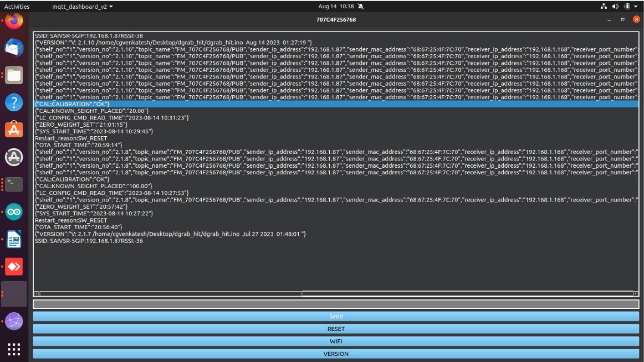Open the Software Updater dock icon
The image size is (644, 362).
(14, 157)
